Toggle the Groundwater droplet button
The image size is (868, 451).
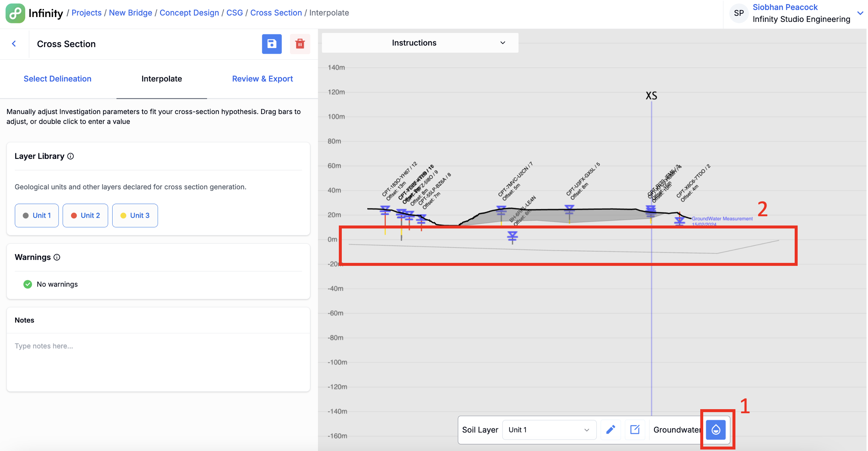(x=716, y=430)
